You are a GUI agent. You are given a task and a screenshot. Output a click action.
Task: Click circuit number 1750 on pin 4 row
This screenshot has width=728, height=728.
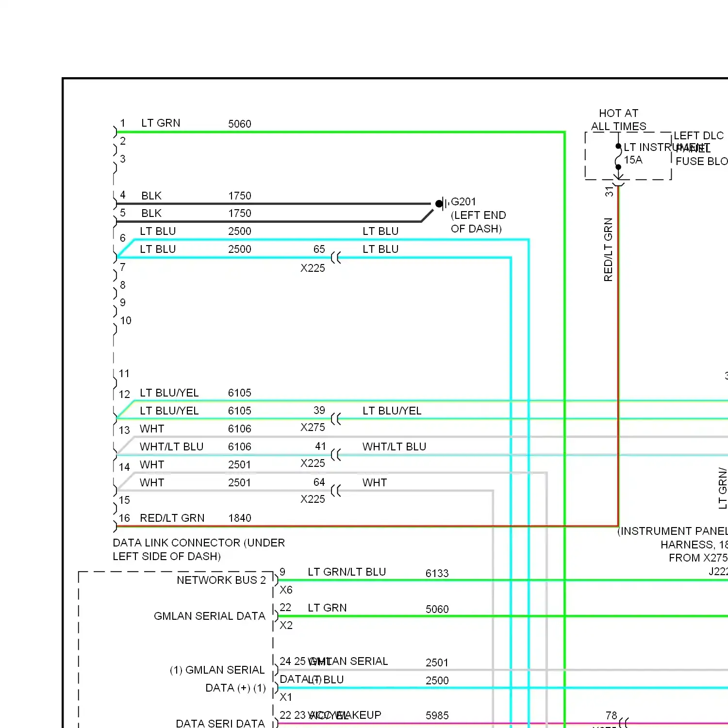[x=240, y=196]
